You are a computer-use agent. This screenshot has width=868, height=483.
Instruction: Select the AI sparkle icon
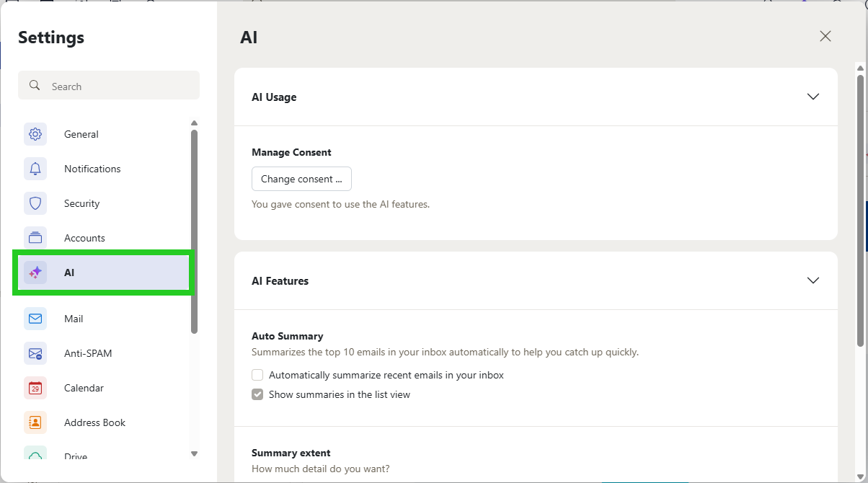point(35,272)
